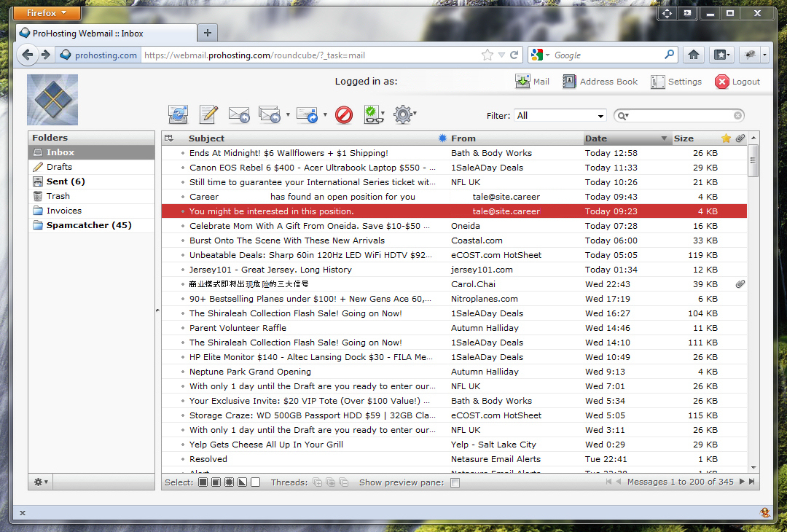Image resolution: width=787 pixels, height=532 pixels.
Task: Open the Firefox application menu button
Action: [x=46, y=13]
